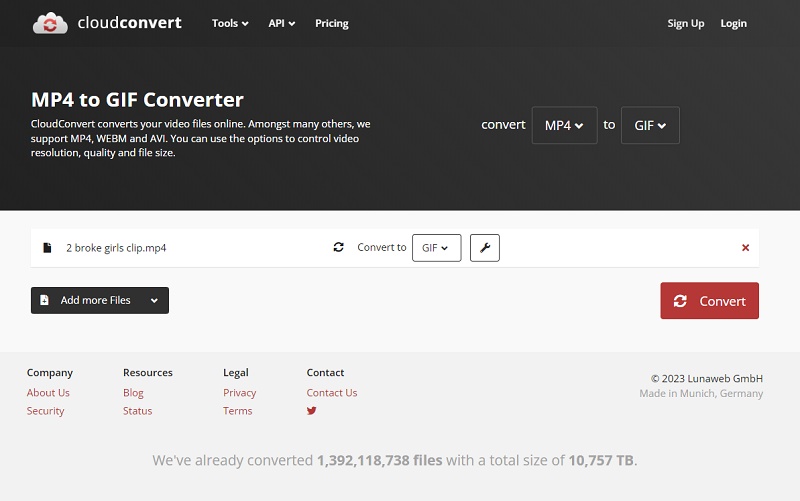Screen dimensions: 800x501
Task: Open the Twitter bird link in the footer
Action: tap(311, 411)
